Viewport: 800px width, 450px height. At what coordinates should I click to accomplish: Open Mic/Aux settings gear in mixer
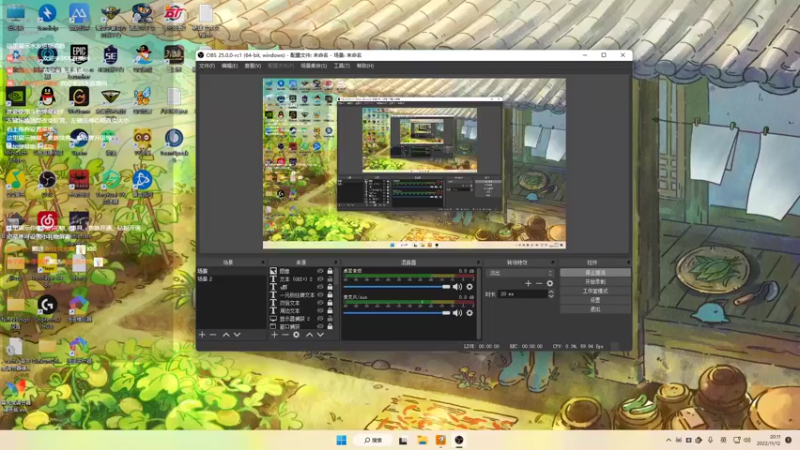tap(469, 313)
